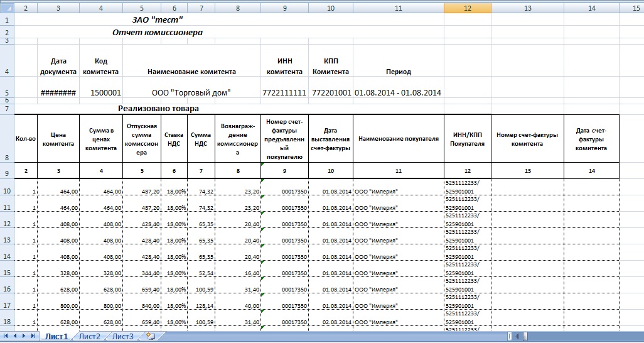Click the 16,40 cell in row 15
Screen dimensions: 644x343
click(x=238, y=269)
